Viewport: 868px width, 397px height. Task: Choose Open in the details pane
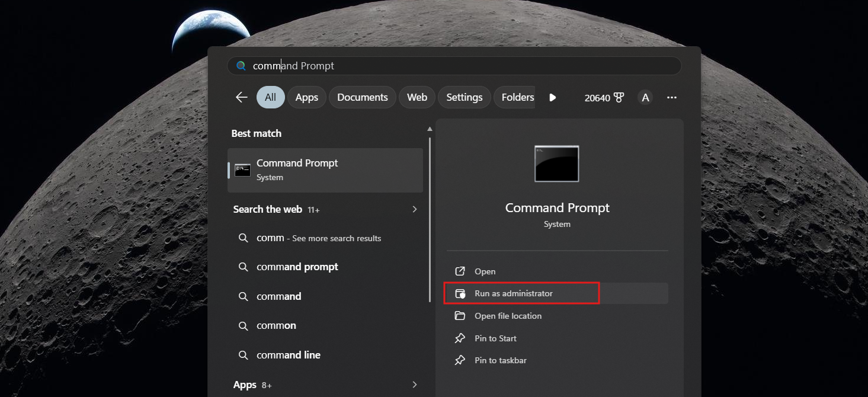click(x=556, y=271)
